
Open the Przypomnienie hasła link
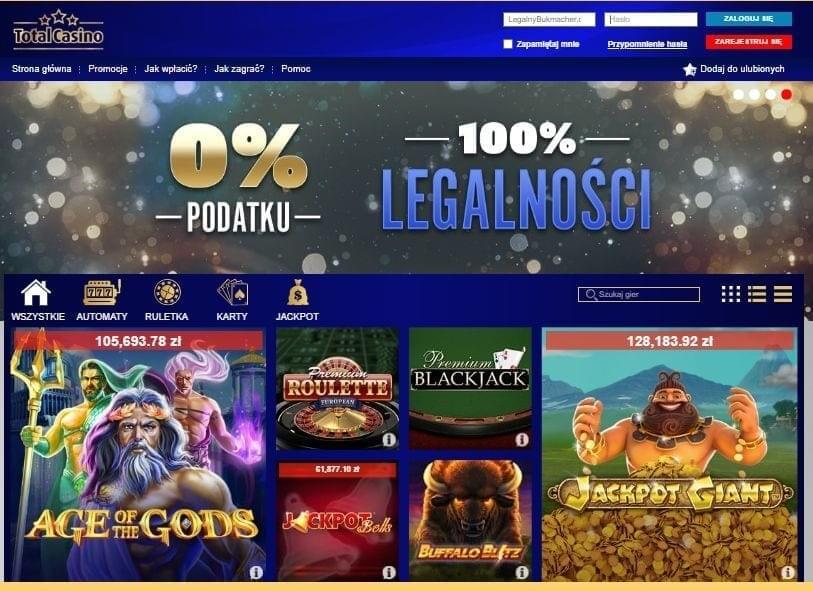[647, 44]
